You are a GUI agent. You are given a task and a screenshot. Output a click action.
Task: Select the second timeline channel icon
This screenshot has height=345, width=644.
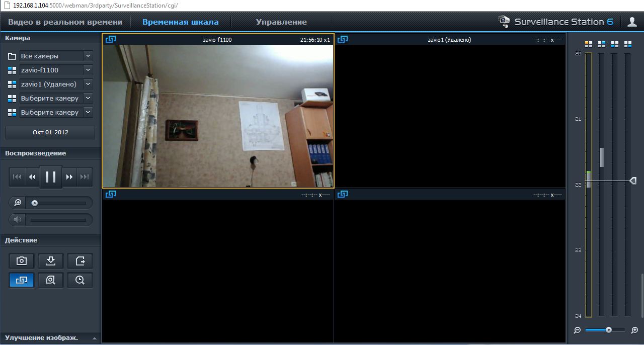pos(602,44)
